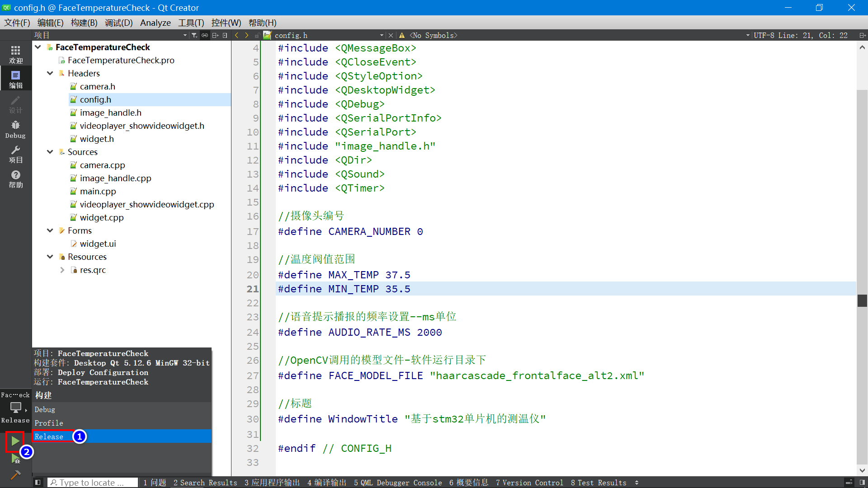The width and height of the screenshot is (868, 488).
Task: Collapse the Sources tree section
Action: (x=50, y=152)
